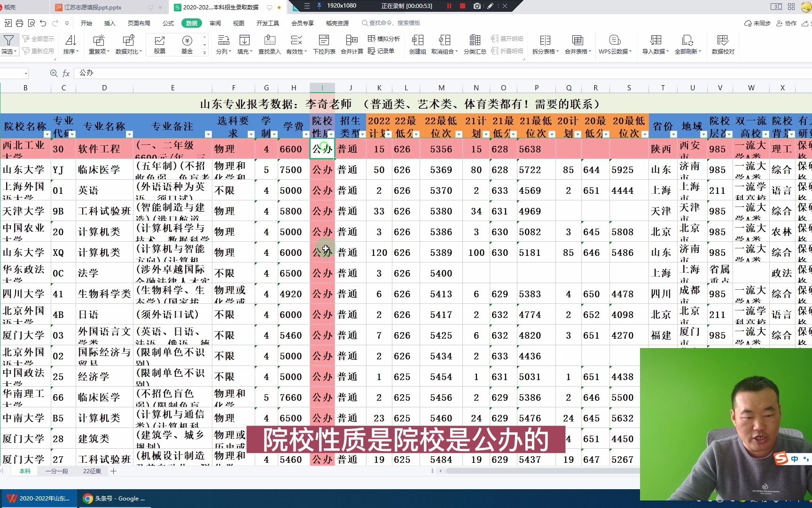Open filter dropdown on 招生类型 header

pos(362,135)
